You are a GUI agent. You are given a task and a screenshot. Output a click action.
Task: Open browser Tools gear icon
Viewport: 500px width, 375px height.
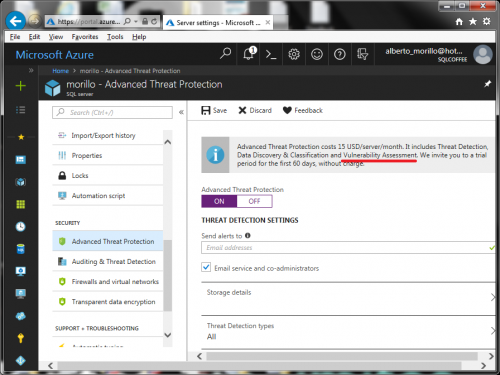(x=487, y=22)
